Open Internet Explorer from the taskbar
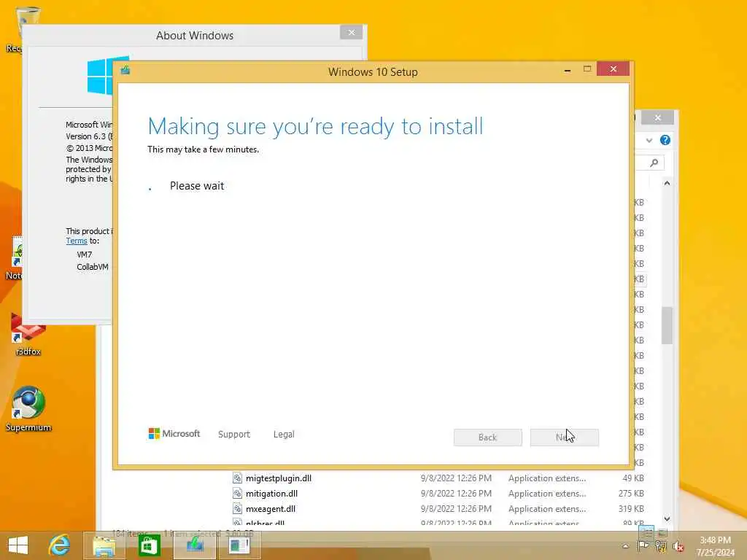The width and height of the screenshot is (747, 560). [60, 545]
